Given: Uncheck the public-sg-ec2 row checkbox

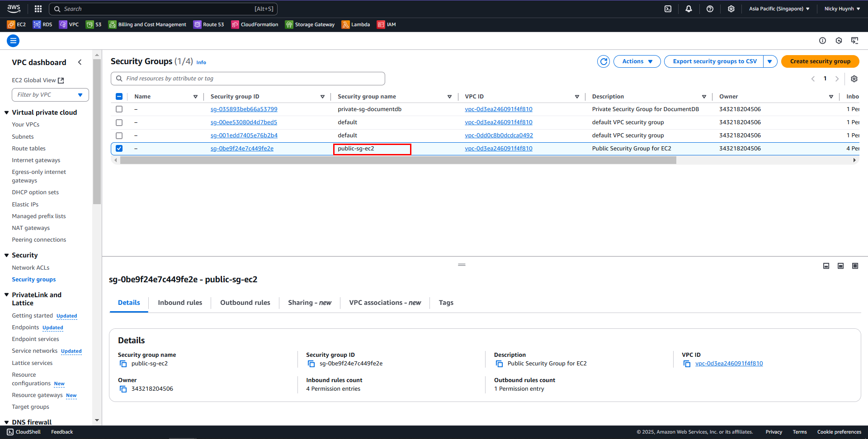Looking at the screenshot, I should tap(119, 149).
